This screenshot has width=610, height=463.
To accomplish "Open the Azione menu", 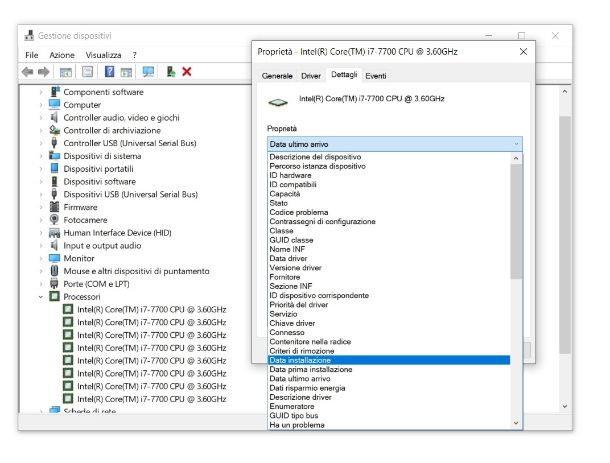I will pyautogui.click(x=62, y=55).
